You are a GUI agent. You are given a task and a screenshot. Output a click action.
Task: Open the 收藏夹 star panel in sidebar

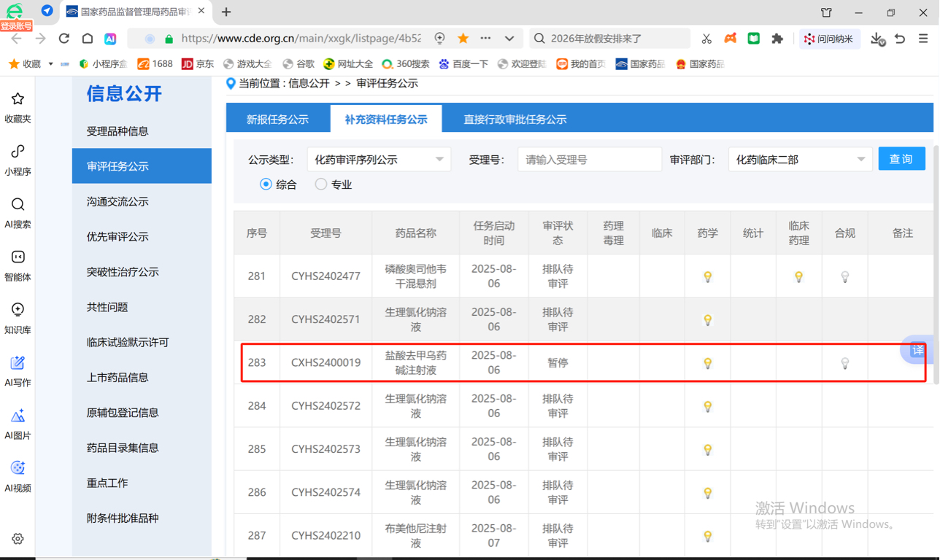[x=18, y=106]
